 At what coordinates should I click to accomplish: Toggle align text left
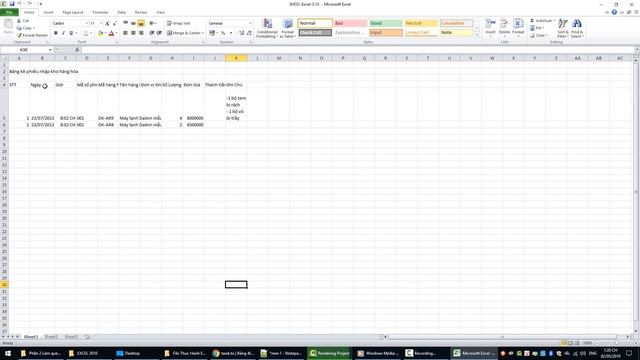tap(125, 33)
